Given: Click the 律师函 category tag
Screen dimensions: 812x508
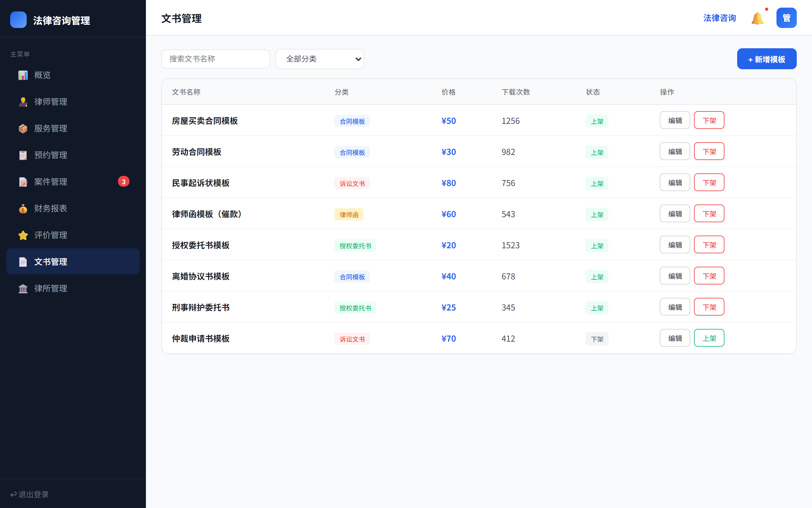Looking at the screenshot, I should (x=349, y=214).
